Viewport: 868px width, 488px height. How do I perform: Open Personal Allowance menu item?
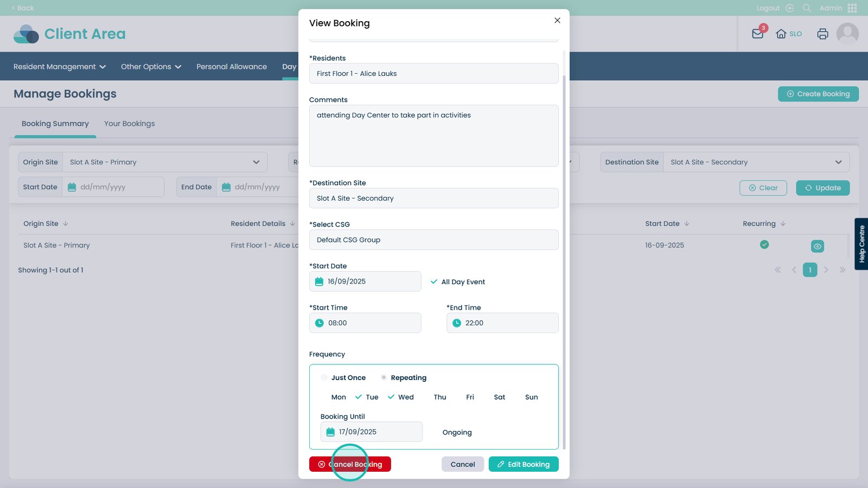[x=232, y=67]
